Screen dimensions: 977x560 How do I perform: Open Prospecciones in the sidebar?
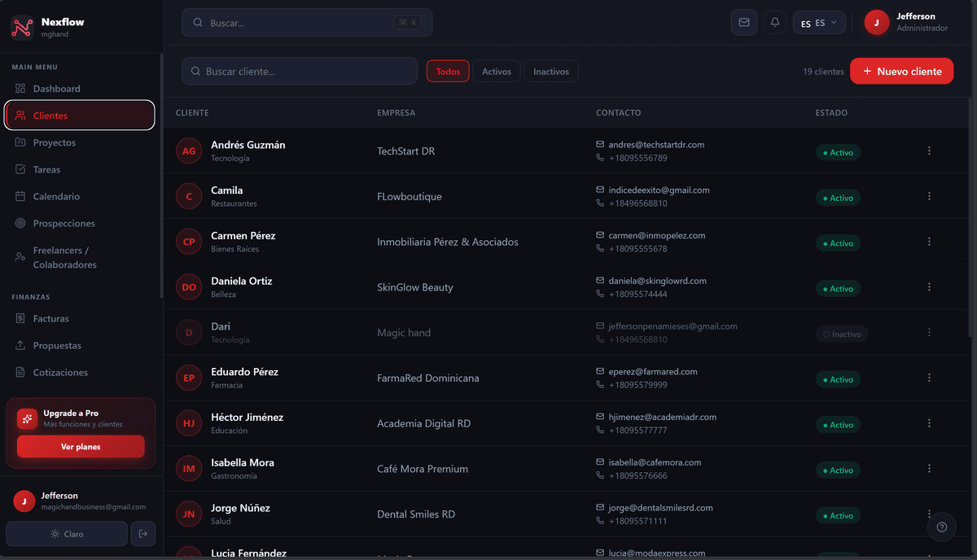[81, 223]
